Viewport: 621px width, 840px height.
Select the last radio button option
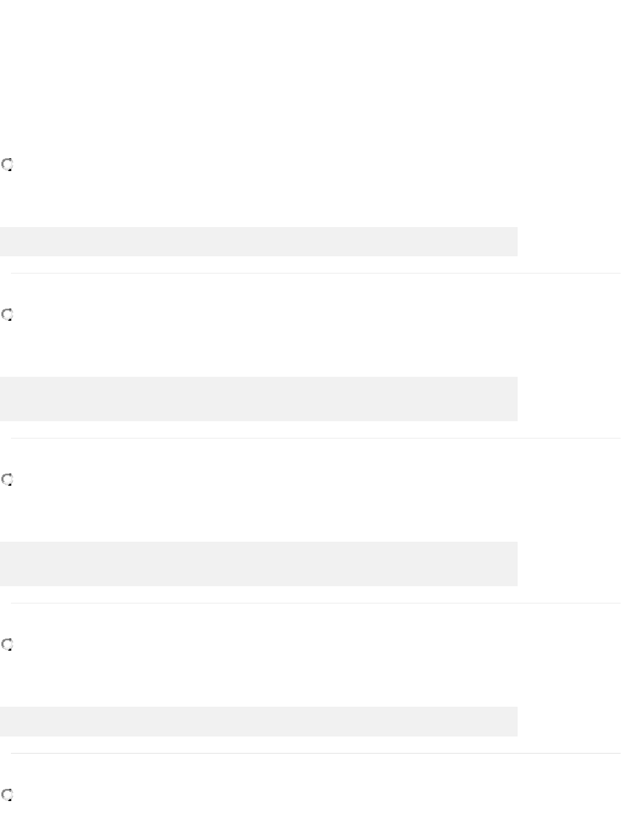tap(7, 794)
